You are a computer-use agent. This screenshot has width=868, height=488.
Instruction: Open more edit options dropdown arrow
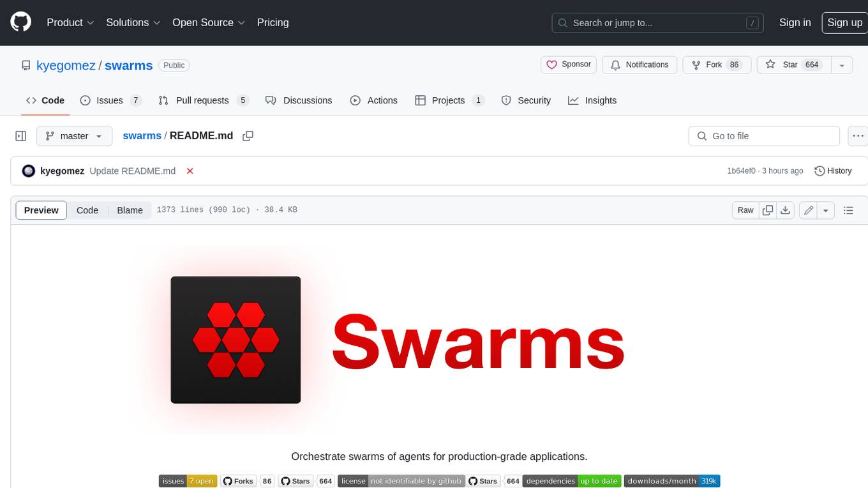tap(826, 210)
